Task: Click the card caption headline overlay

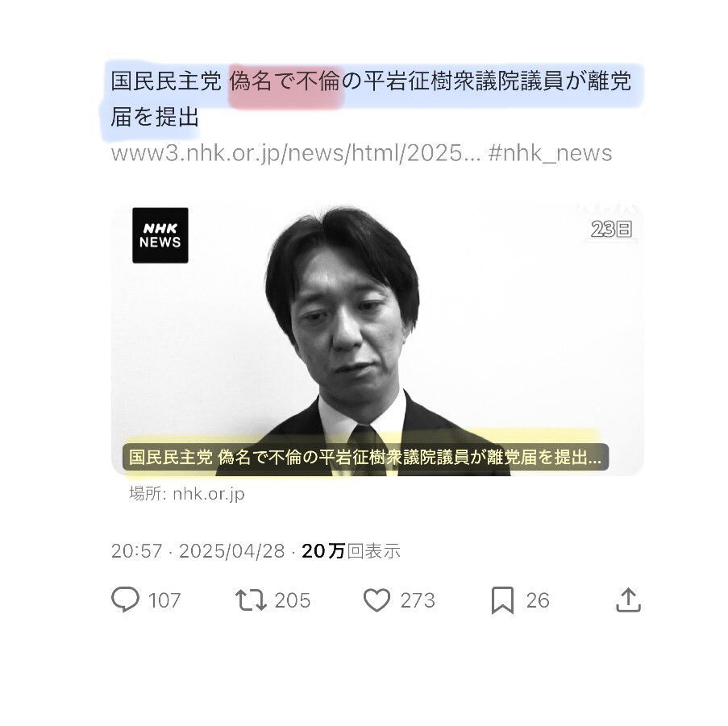Action: (x=365, y=458)
